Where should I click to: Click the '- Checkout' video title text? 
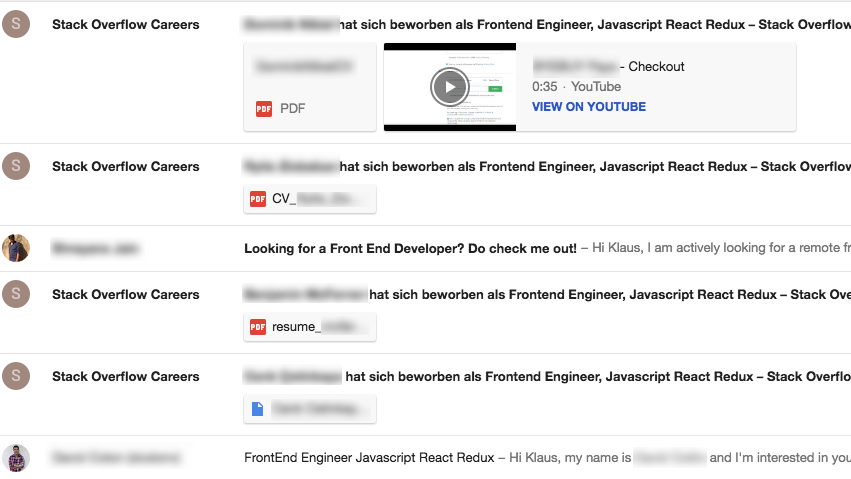click(x=652, y=67)
